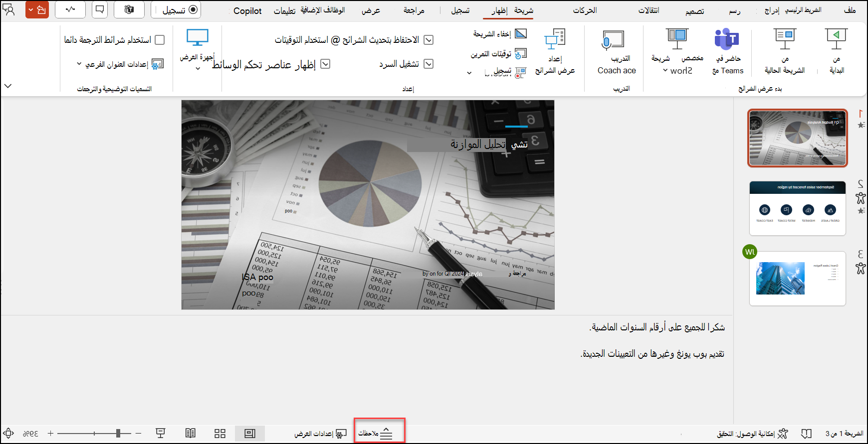Click Hide Slide (إخفاء الشريحة)
The width and height of the screenshot is (868, 444).
tap(499, 34)
